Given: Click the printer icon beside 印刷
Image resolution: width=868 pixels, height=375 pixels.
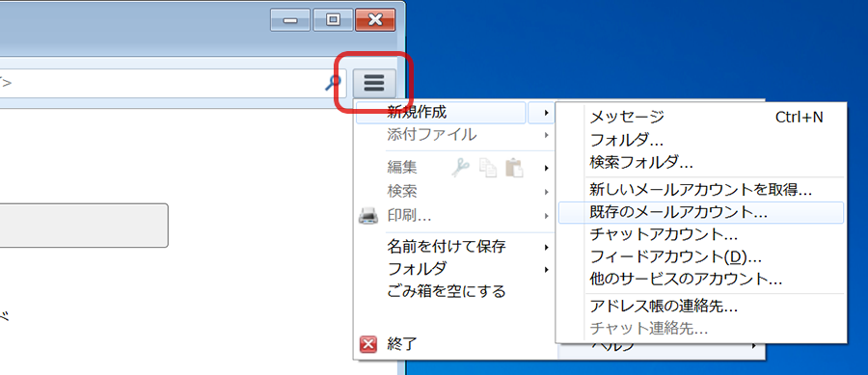Looking at the screenshot, I should [x=368, y=215].
